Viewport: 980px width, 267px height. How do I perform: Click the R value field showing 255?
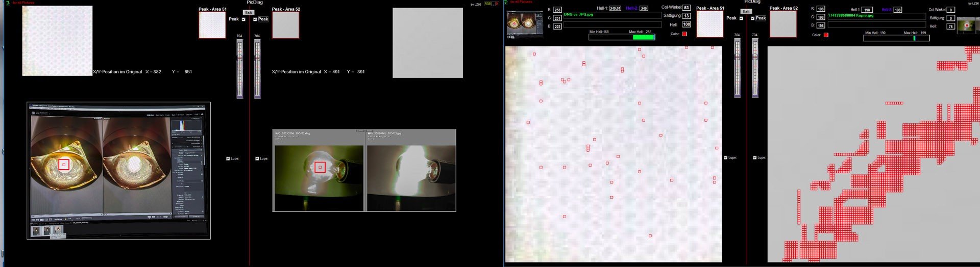(x=557, y=10)
